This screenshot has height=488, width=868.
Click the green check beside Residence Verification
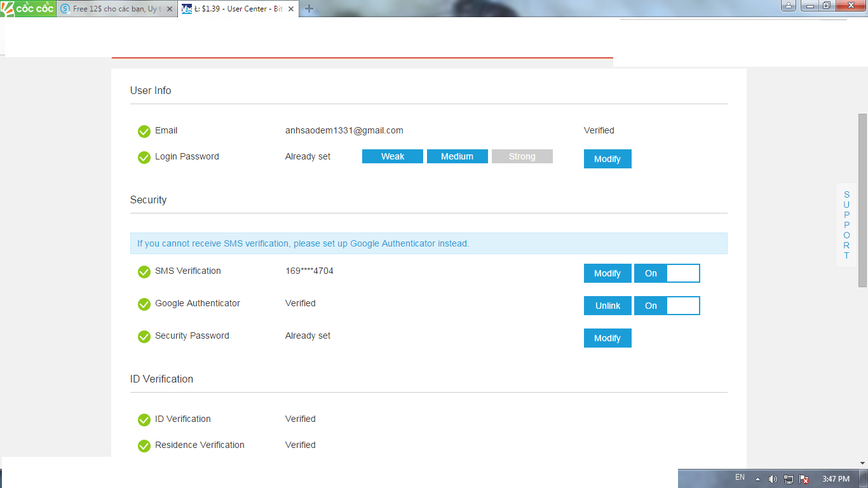pyautogui.click(x=144, y=446)
